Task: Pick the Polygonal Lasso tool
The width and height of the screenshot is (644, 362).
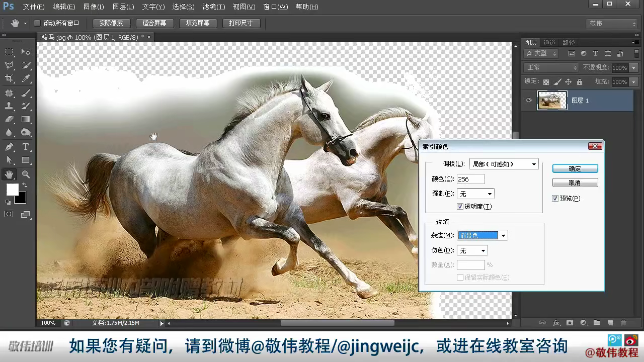Action: click(9, 66)
